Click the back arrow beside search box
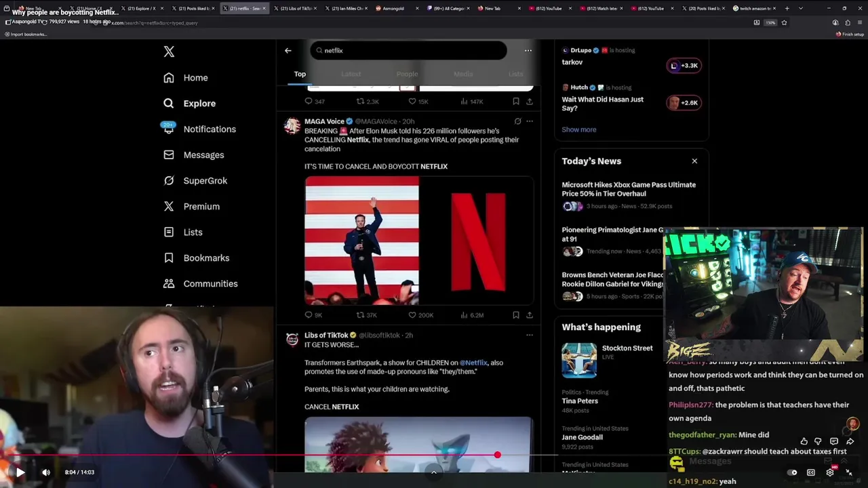The height and width of the screenshot is (488, 868). coord(288,50)
